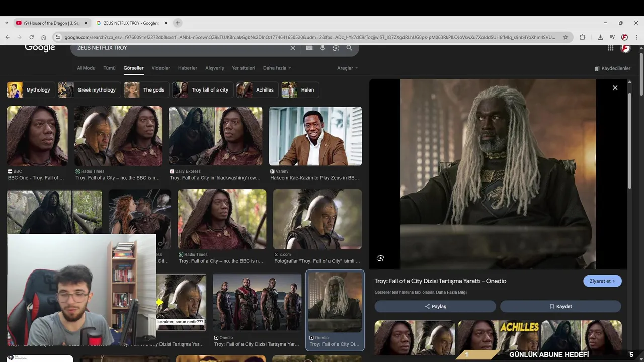644x362 pixels.
Task: Close the House of the Dragon tab
Action: [86, 23]
